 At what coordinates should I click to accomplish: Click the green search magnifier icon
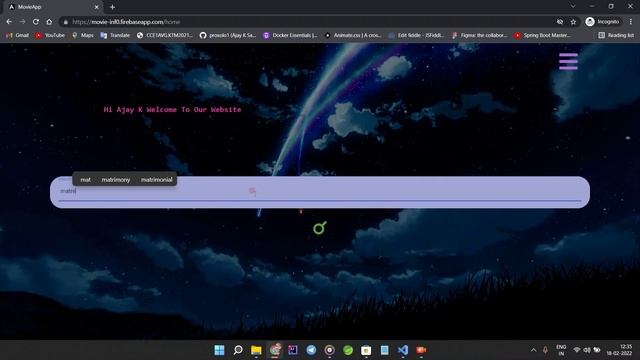pos(320,228)
